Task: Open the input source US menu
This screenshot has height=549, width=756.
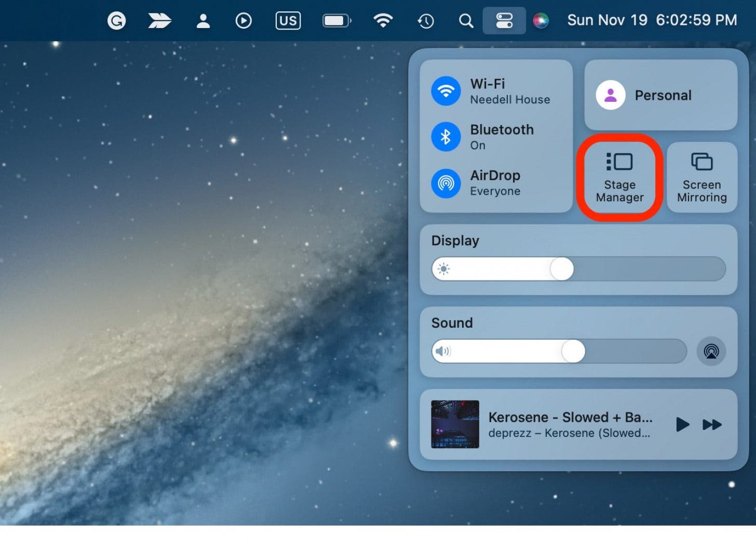Action: pos(288,21)
